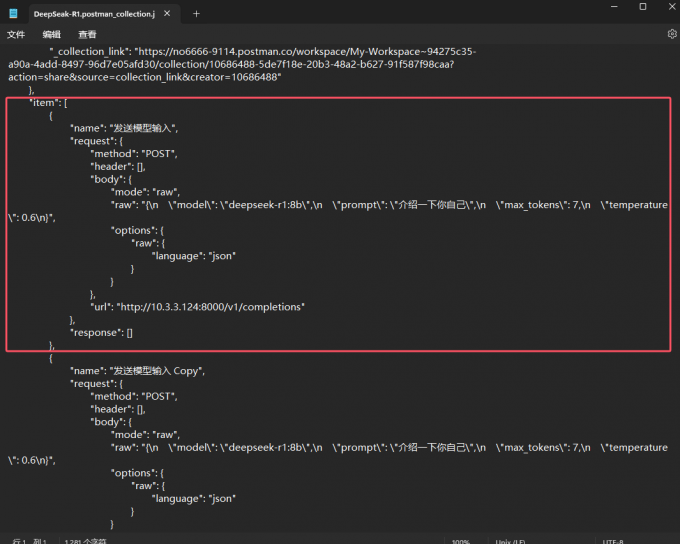The width and height of the screenshot is (680, 544).
Task: Click the 1,281 个字符 character count
Action: point(85,541)
